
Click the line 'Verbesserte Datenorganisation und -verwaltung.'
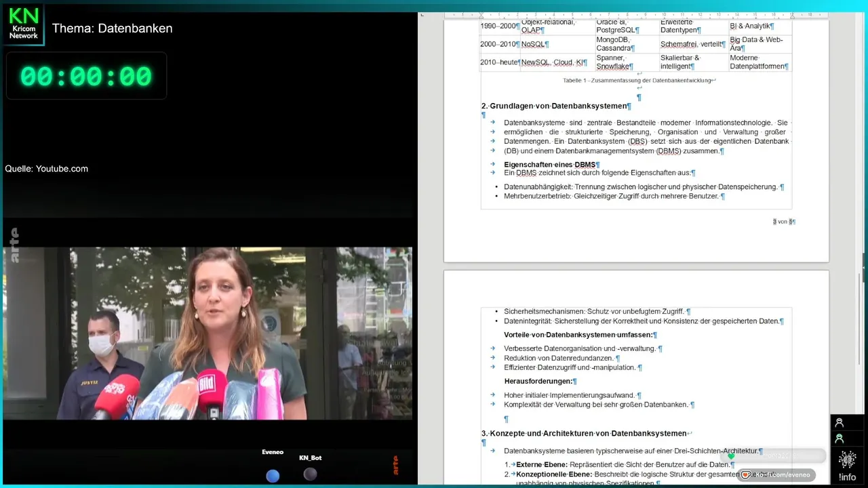(x=583, y=349)
